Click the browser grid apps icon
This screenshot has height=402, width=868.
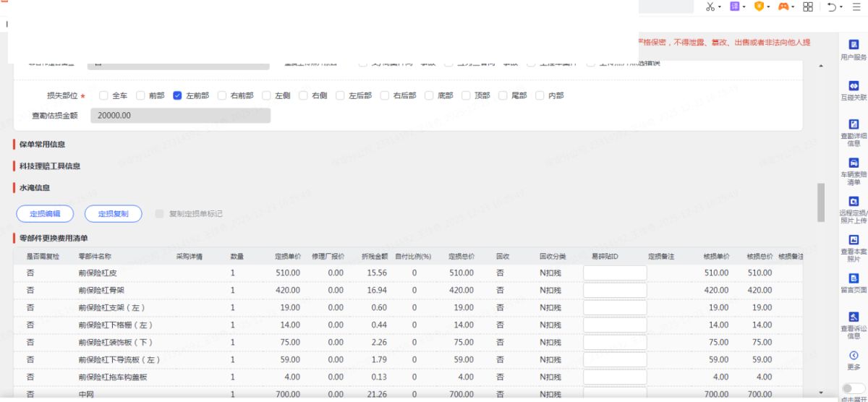coord(808,7)
